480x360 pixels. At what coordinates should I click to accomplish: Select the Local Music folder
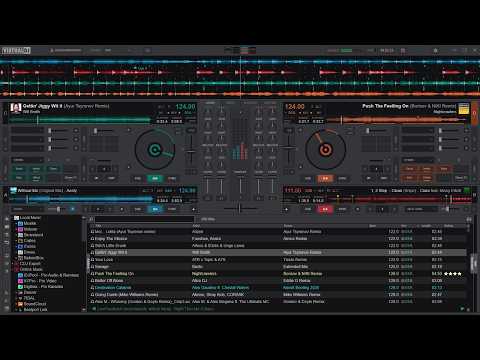tap(30, 218)
